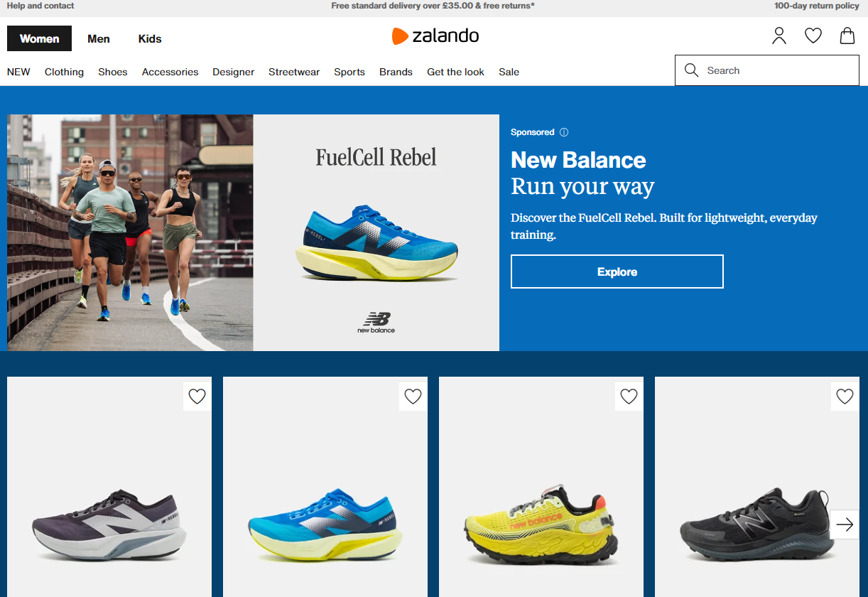Add the black New Balance shoe to wishlist
This screenshot has width=868, height=597.
tap(845, 397)
